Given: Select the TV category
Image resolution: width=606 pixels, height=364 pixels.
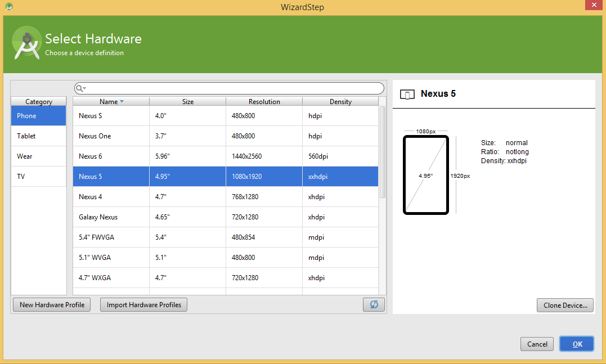Looking at the screenshot, I should click(39, 177).
